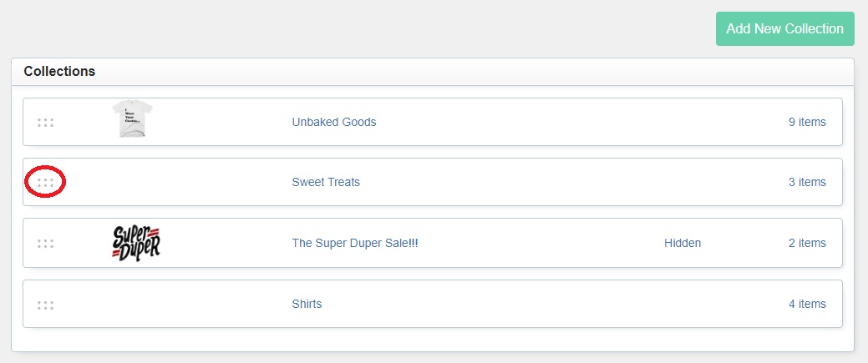
Task: Click the 9 items count
Action: [807, 122]
